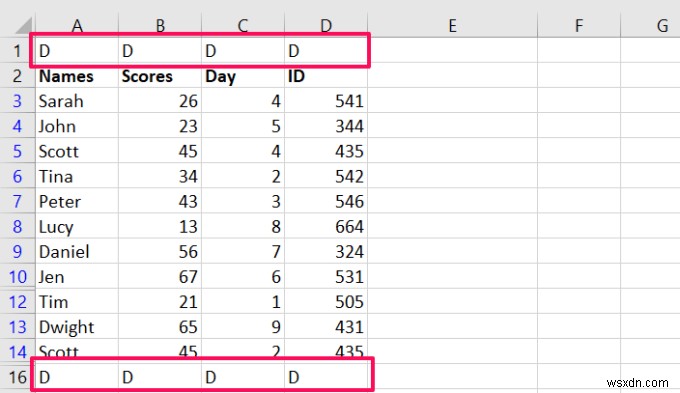Select row 3 header

[x=17, y=101]
